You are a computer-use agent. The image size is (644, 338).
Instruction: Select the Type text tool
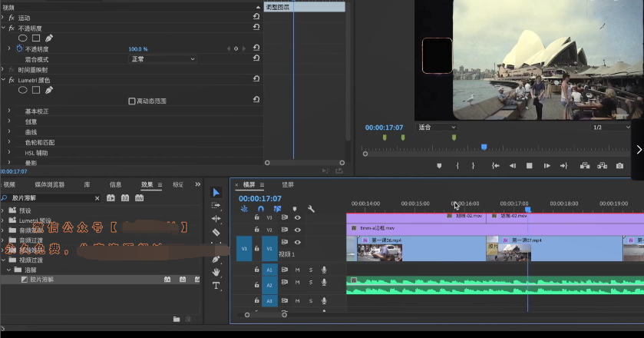[x=216, y=286]
